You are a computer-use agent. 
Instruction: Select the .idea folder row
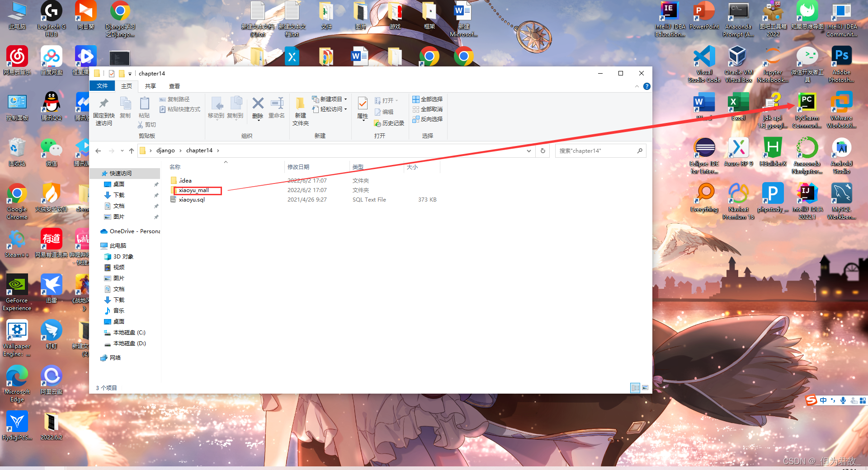pyautogui.click(x=303, y=180)
